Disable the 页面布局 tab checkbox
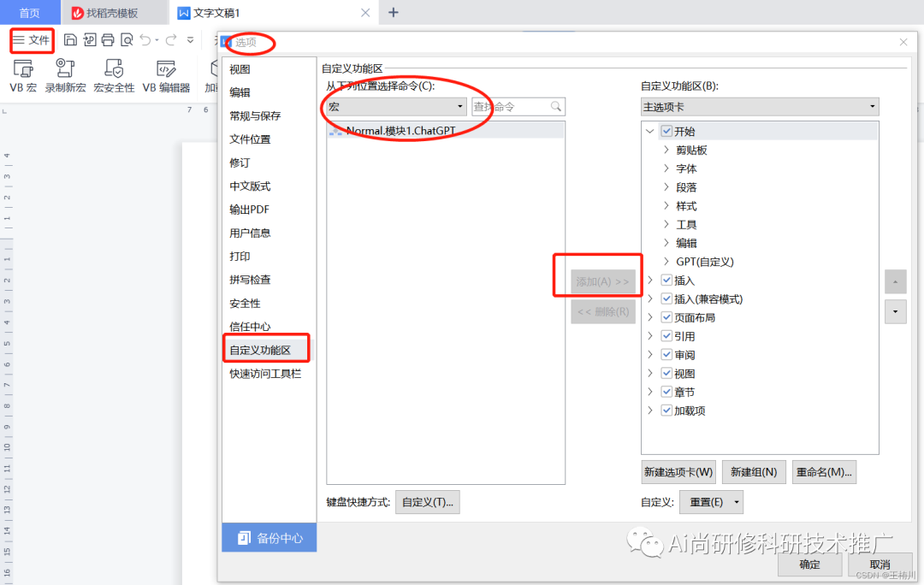Screen dimensions: 924x585 (x=666, y=316)
